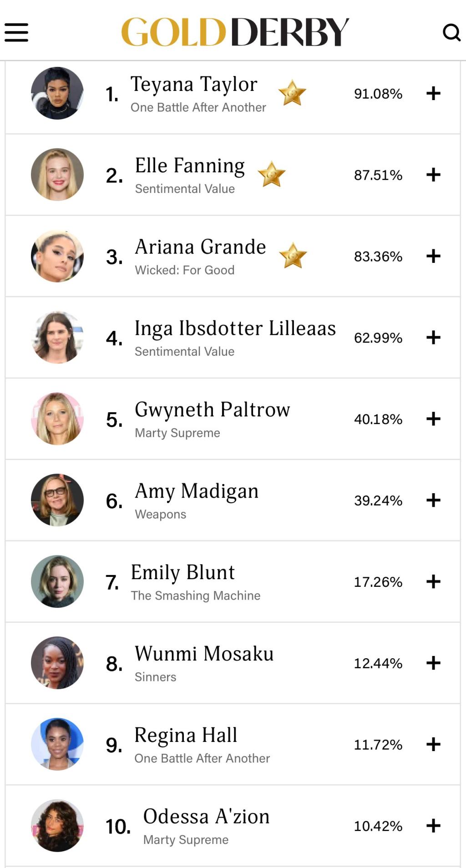
Task: Open the search magnifier icon
Action: tap(451, 32)
